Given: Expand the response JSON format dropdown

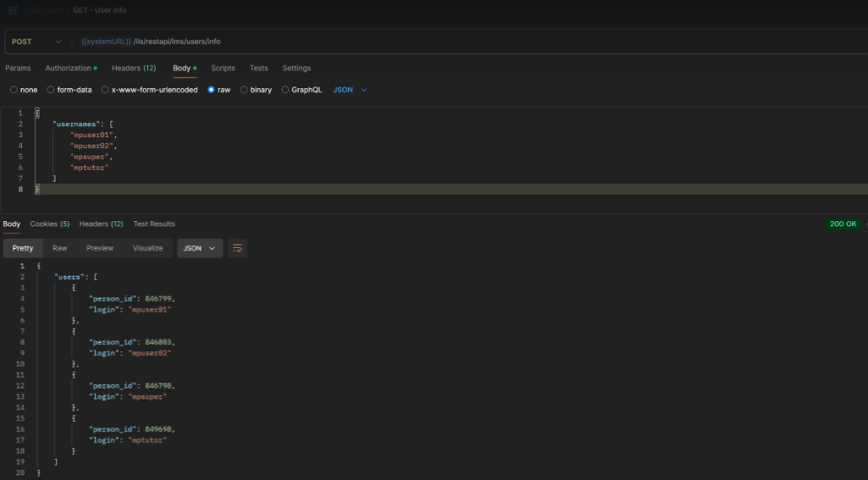Looking at the screenshot, I should [199, 248].
